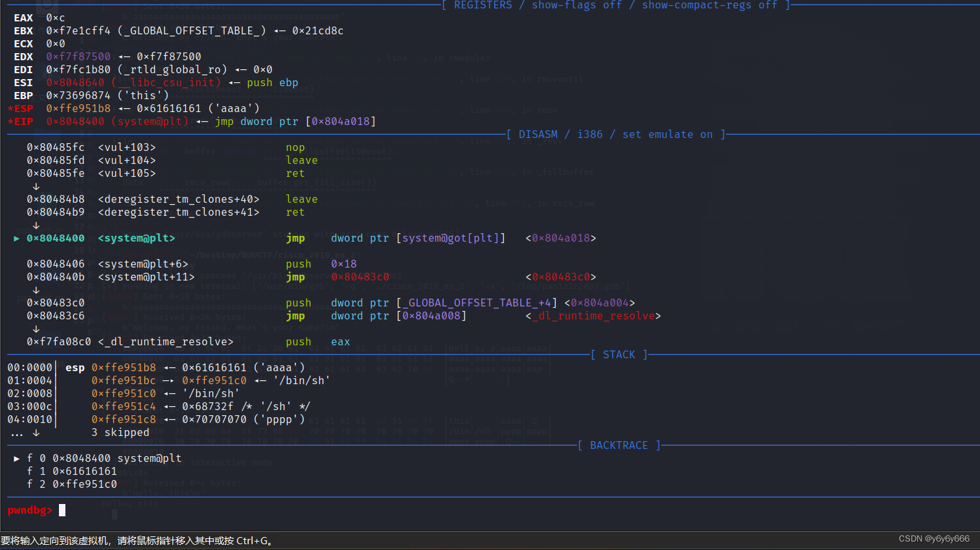
Task: Click <_dl_runtime_resolve> jump annotation
Action: coord(593,316)
